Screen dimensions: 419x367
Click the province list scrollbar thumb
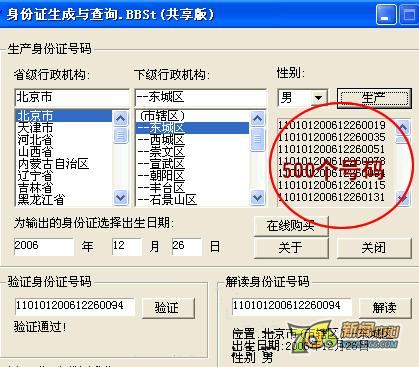(x=120, y=135)
